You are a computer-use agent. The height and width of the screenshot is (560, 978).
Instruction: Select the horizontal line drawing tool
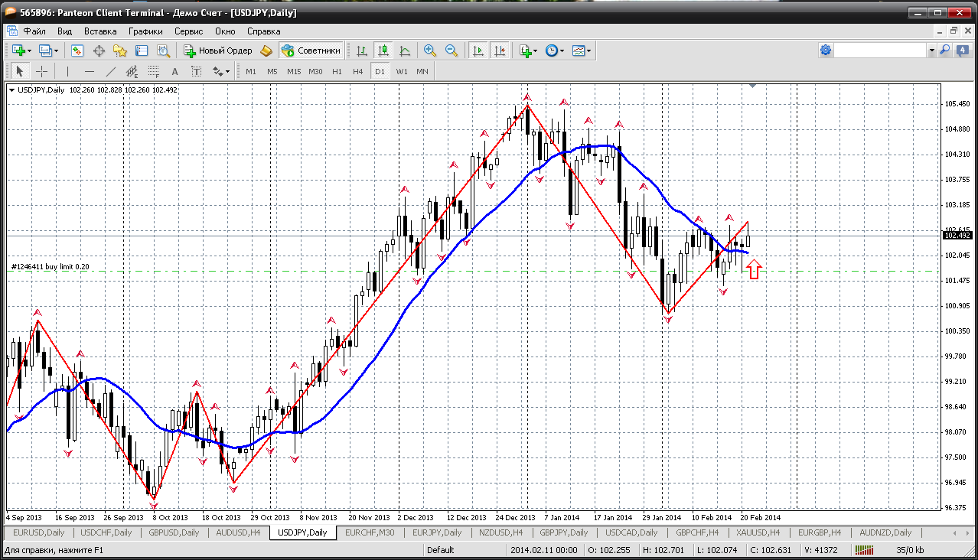coord(90,71)
